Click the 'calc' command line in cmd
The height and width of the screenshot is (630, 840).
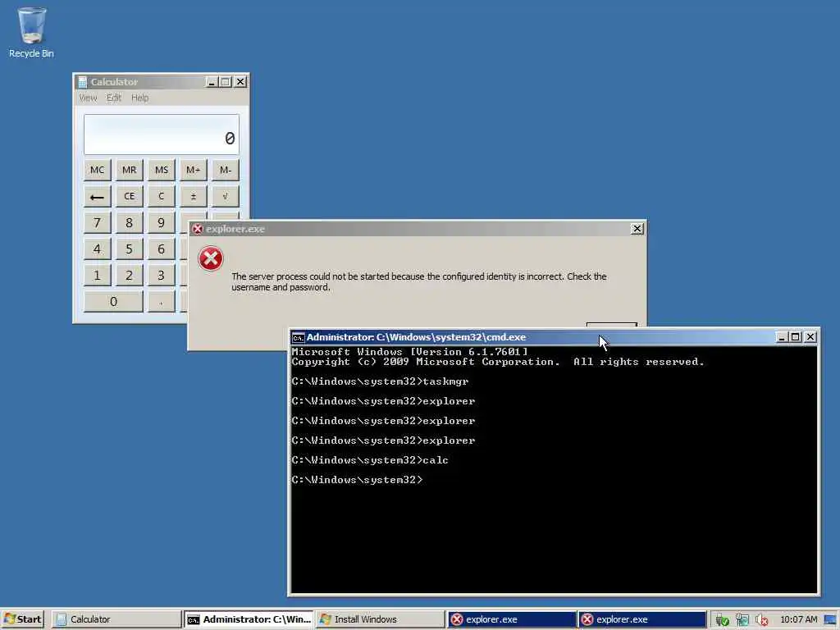[370, 460]
